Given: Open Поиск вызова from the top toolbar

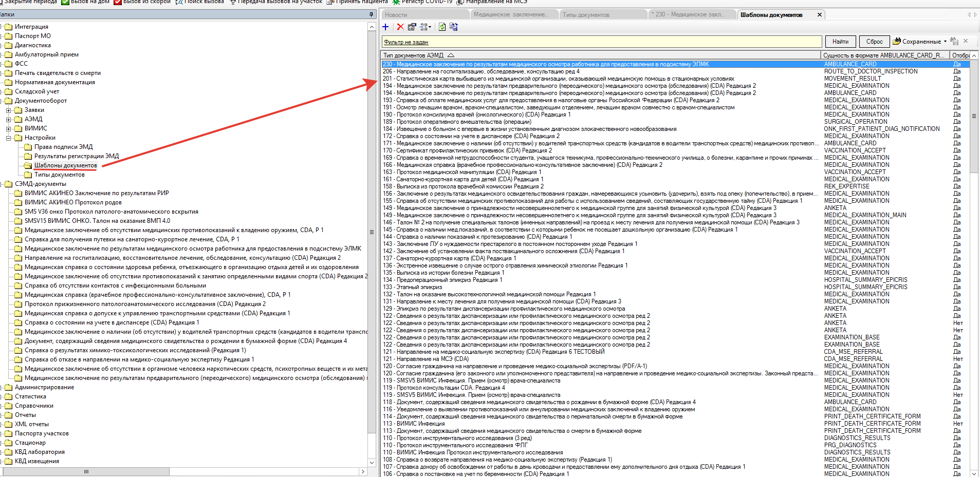Looking at the screenshot, I should point(199,2).
